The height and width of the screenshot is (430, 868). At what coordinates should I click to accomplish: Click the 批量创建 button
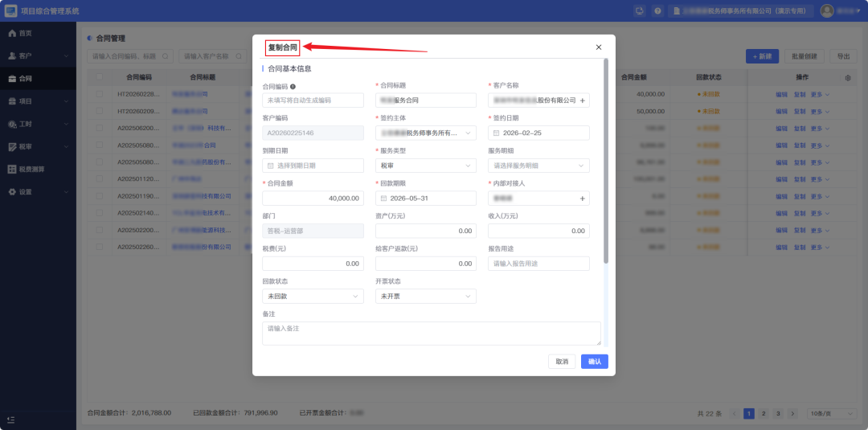pos(805,56)
